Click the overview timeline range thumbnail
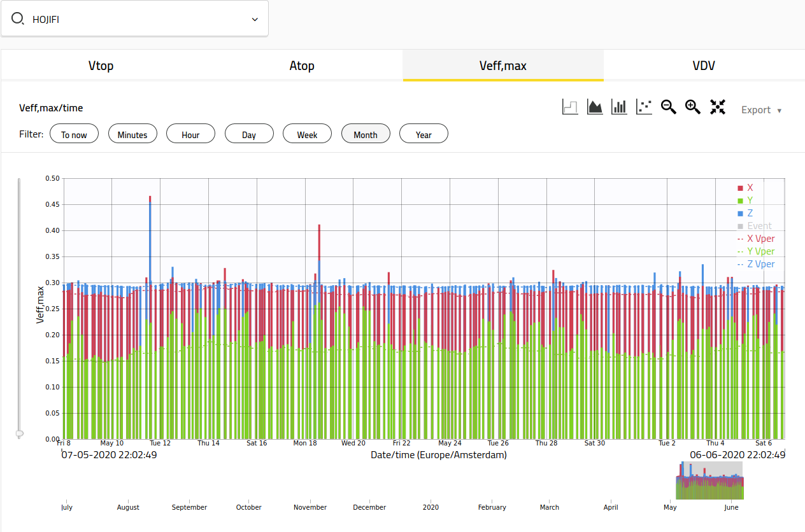The height and width of the screenshot is (532, 805). point(709,480)
